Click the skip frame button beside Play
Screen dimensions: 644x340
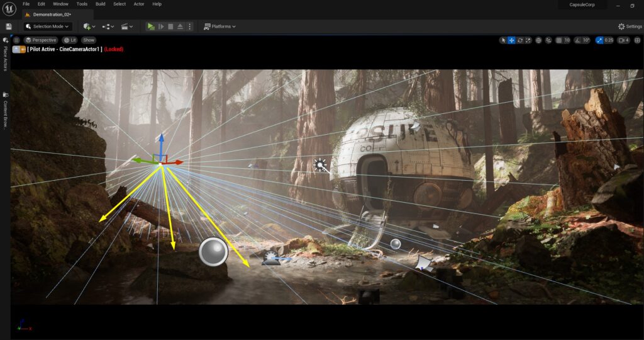click(x=161, y=26)
